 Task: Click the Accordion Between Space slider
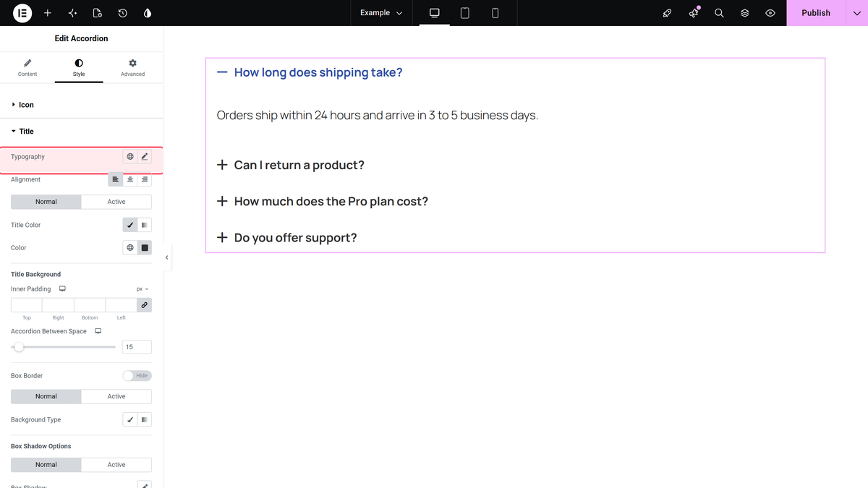pyautogui.click(x=63, y=347)
